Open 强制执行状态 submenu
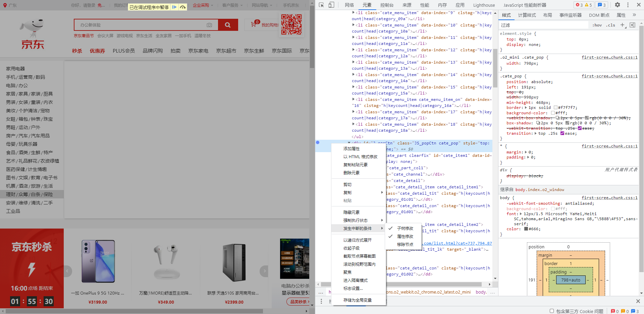Viewport: 644px width, 314px height. point(358,220)
